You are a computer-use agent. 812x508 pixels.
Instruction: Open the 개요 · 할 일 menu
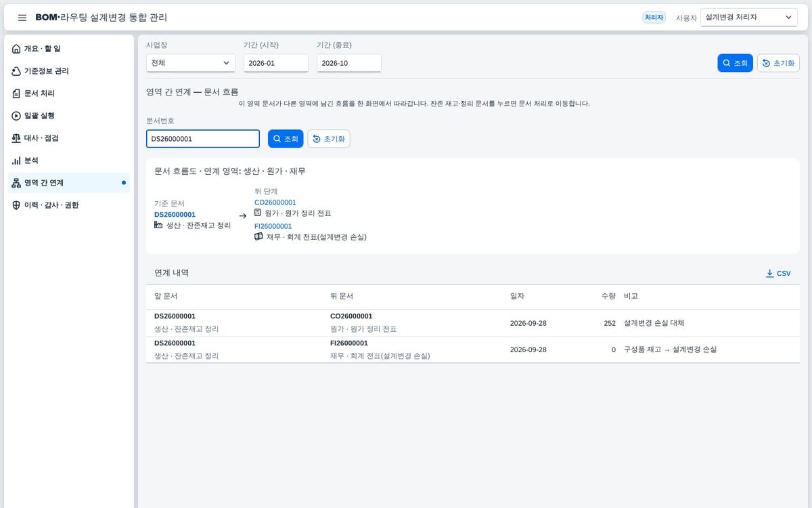[69, 49]
